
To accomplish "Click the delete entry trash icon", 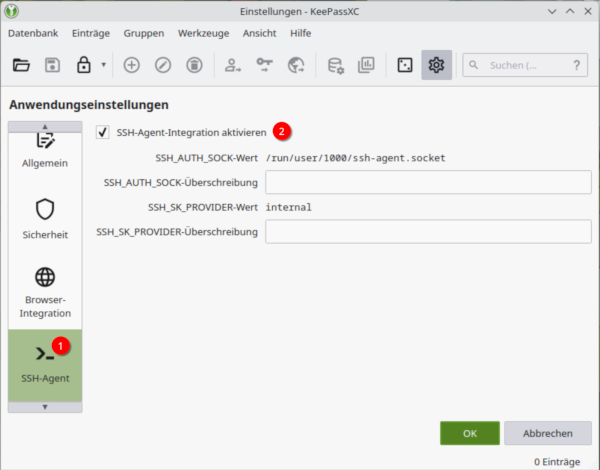I will point(195,65).
